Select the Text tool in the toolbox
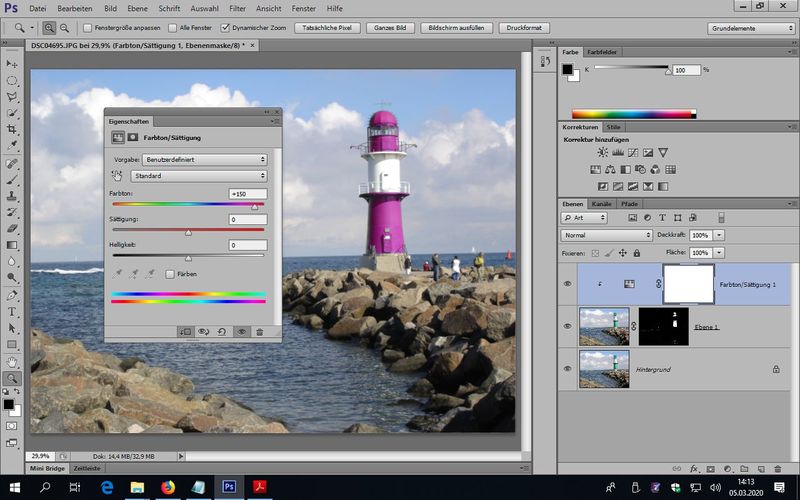Image resolution: width=800 pixels, height=500 pixels. pos(12,312)
